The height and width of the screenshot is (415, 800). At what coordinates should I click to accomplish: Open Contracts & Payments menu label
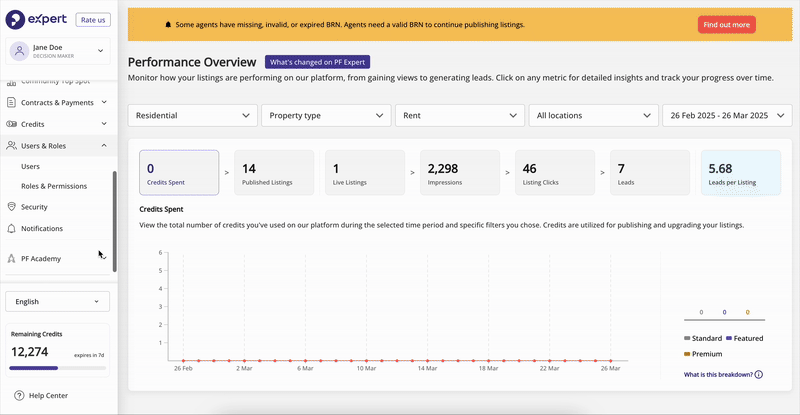click(57, 103)
